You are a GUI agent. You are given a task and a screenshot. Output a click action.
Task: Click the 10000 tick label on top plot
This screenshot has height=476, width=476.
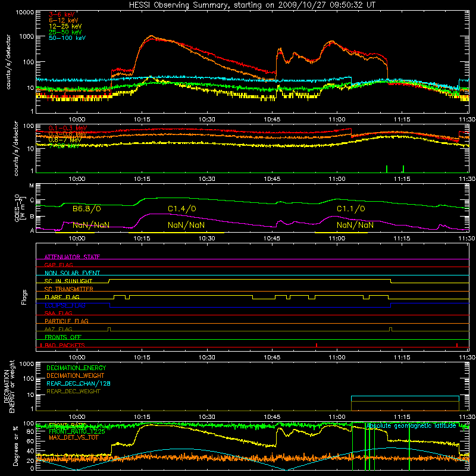pos(25,12)
